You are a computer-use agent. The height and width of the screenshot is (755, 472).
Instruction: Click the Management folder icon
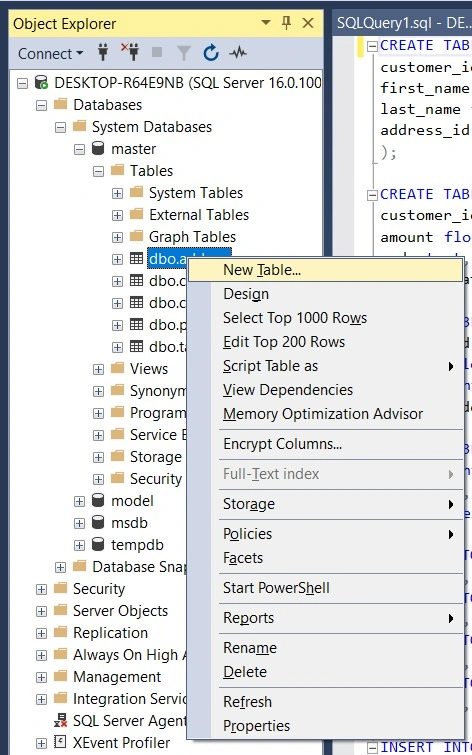[60, 677]
